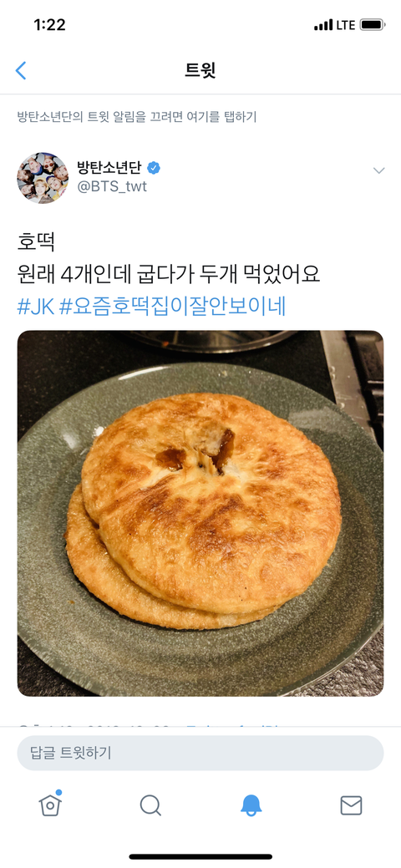
Task: Tap the 방탄소년단 display name
Action: point(109,168)
